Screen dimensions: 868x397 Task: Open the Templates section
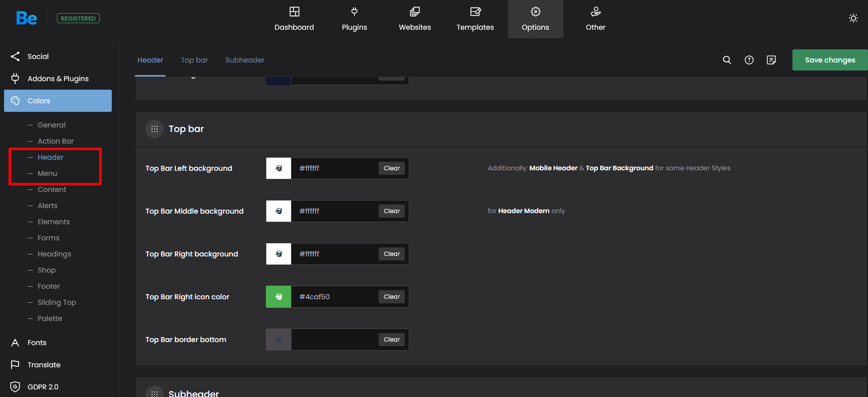(x=475, y=19)
